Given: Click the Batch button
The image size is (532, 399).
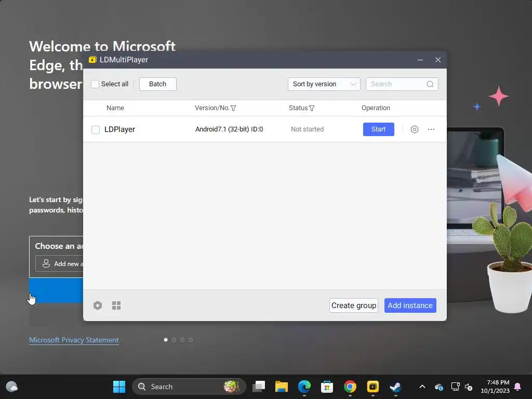Looking at the screenshot, I should coord(158,84).
